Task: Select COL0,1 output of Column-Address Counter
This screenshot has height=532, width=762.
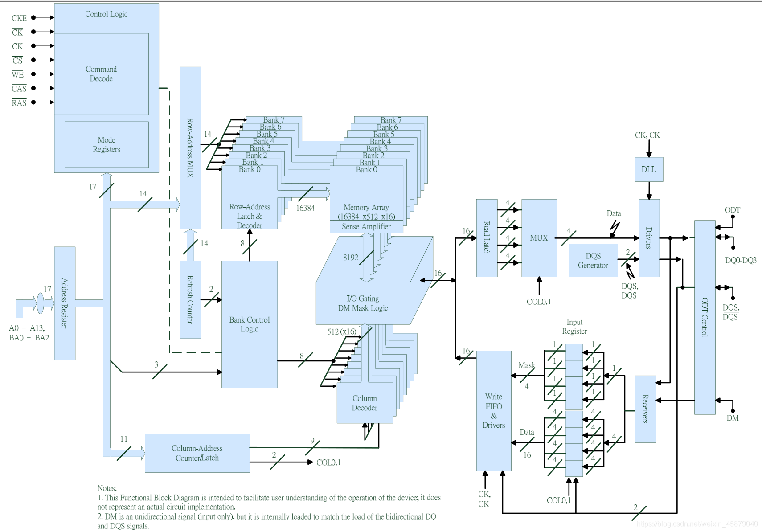Action: pyautogui.click(x=328, y=462)
